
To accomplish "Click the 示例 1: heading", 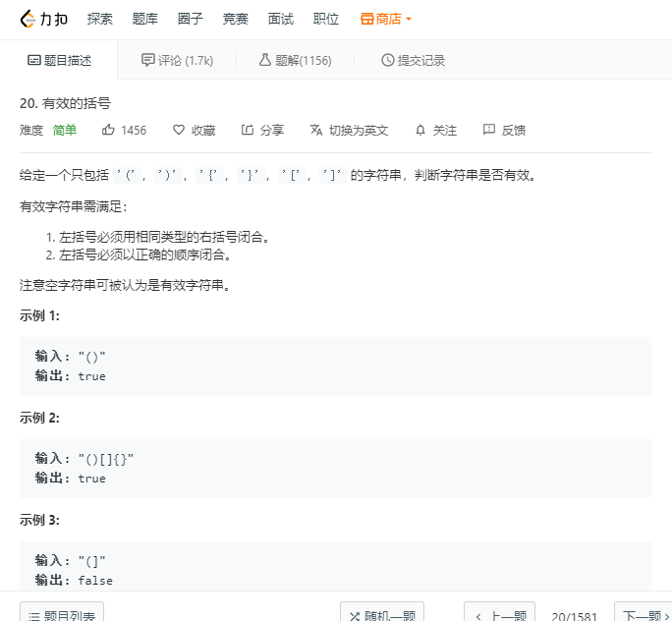I will coord(39,315).
